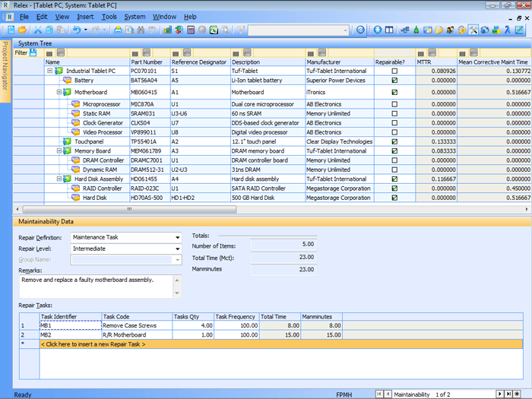Click the MTTR column header

point(436,62)
